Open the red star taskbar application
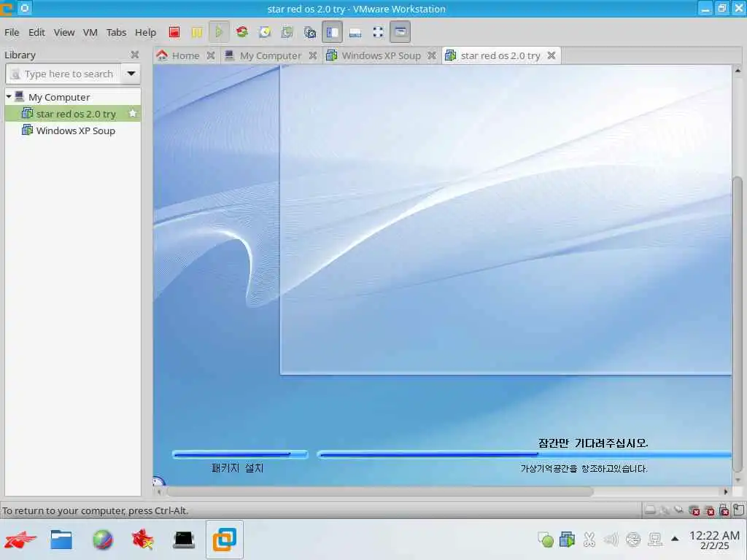The width and height of the screenshot is (747, 560). pos(143,540)
